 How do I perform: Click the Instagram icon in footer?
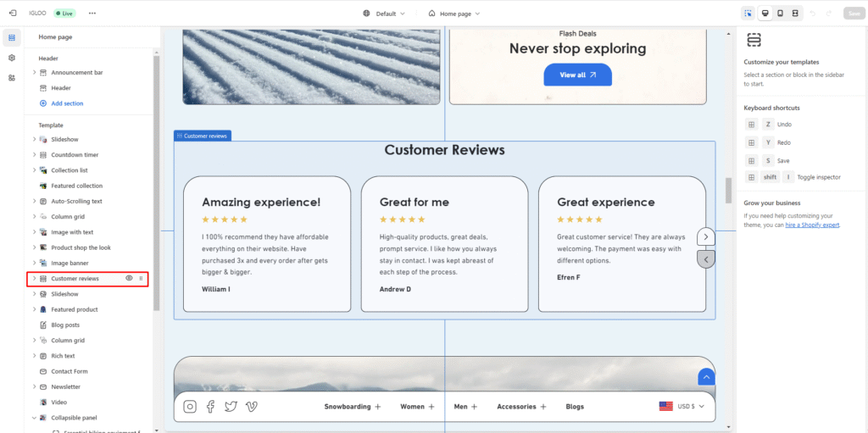(190, 407)
